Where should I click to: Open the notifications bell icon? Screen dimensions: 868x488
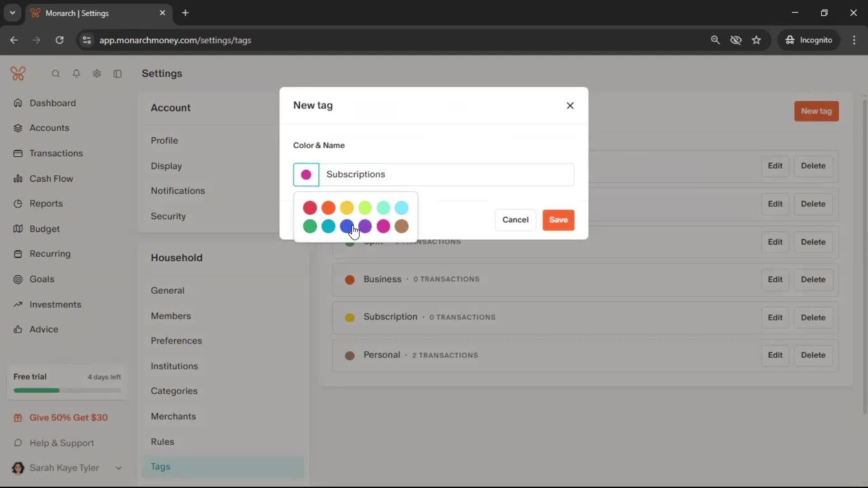(76, 74)
